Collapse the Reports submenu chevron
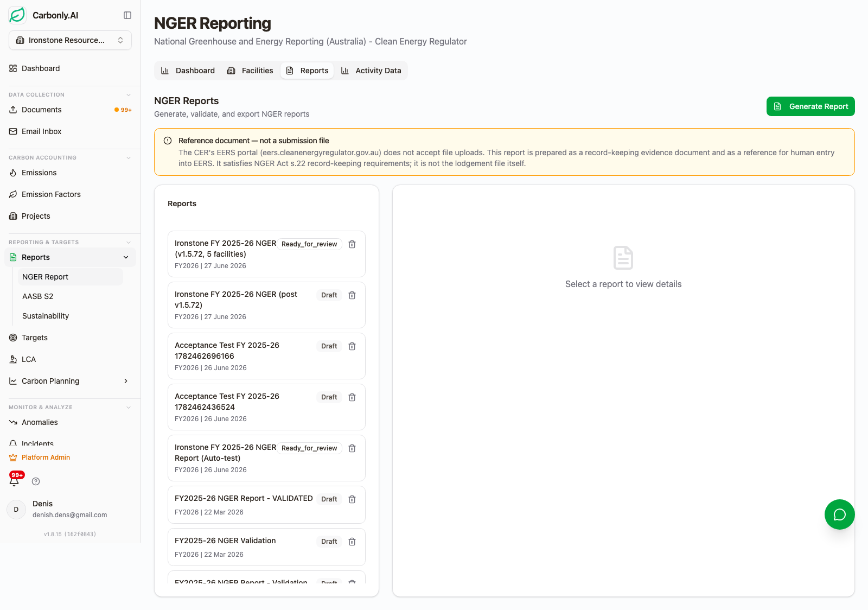Image resolution: width=868 pixels, height=610 pixels. pos(126,257)
